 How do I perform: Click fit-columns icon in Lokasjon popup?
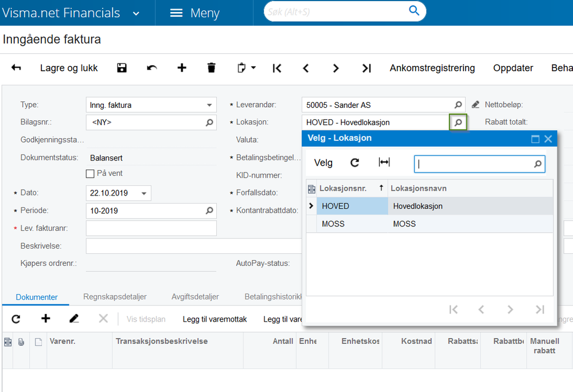tap(384, 162)
